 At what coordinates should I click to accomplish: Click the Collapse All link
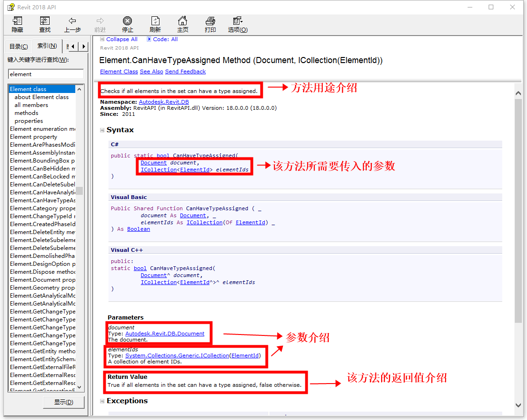(122, 39)
